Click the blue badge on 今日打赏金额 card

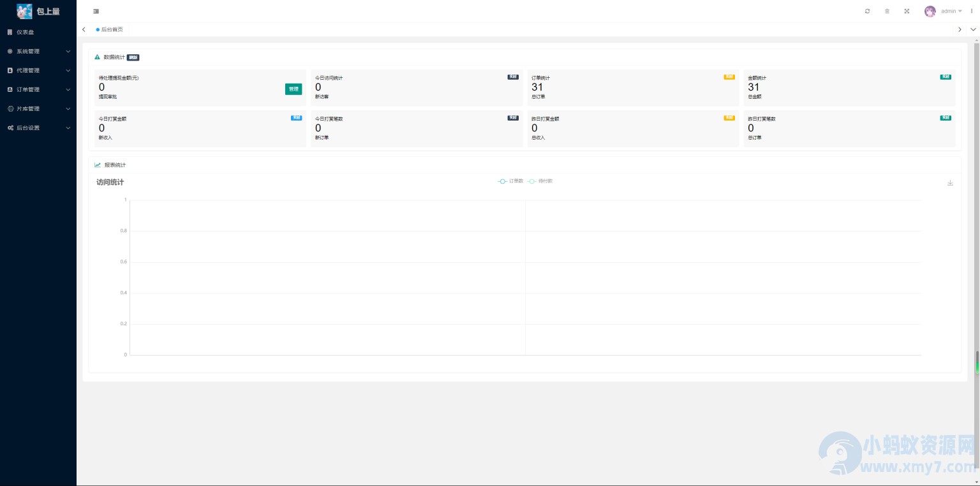[297, 117]
